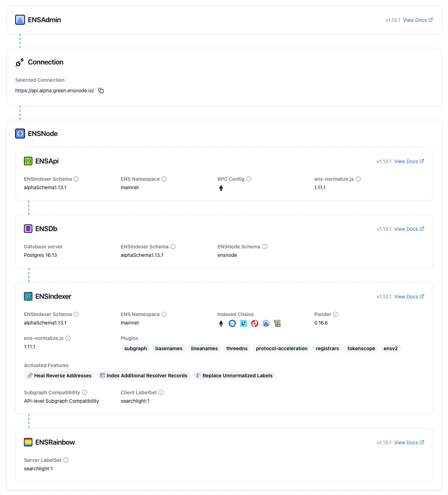Click ENSDb alphaSchema1.13.1 value
Image resolution: width=448 pixels, height=495 pixels.
pyautogui.click(x=142, y=255)
